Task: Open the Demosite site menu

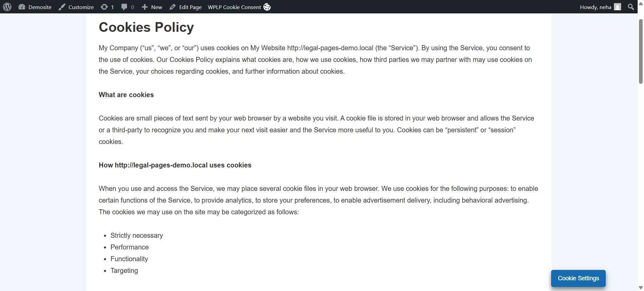Action: (x=40, y=7)
